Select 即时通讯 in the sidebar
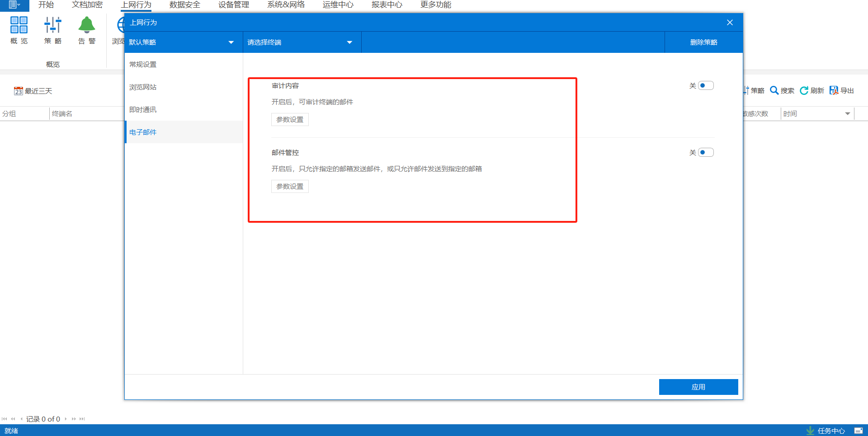The height and width of the screenshot is (436, 868). [184, 109]
